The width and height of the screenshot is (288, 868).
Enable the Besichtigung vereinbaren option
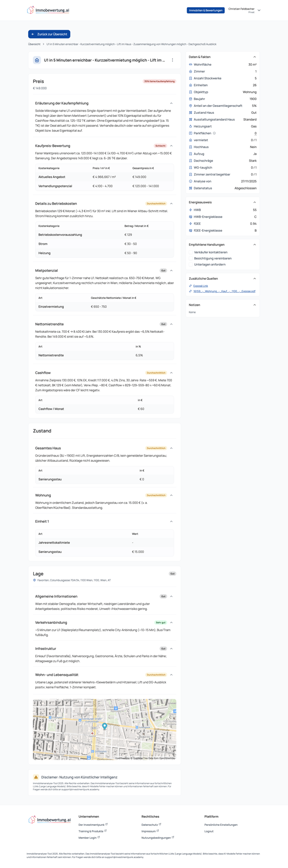191,258
